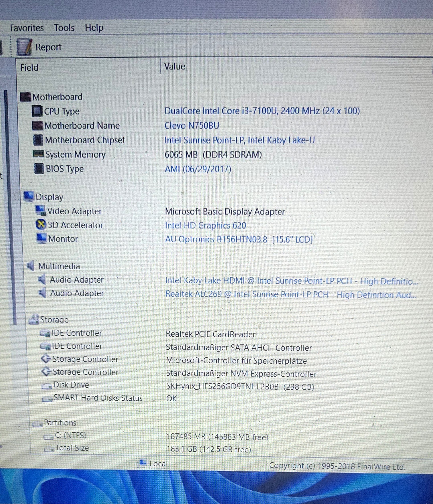Click the IDE Controller icon for Realtek PCIE CardReader
The width and height of the screenshot is (433, 504).
(x=45, y=333)
